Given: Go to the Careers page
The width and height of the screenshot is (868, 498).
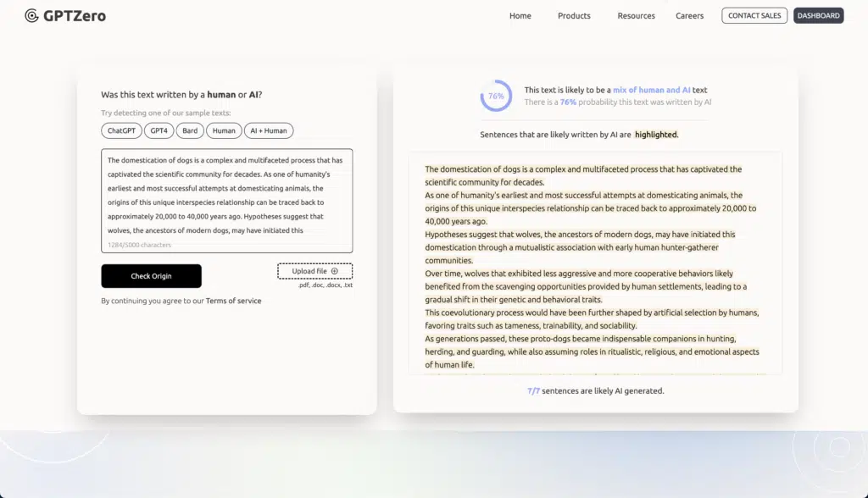Looking at the screenshot, I should pos(689,15).
